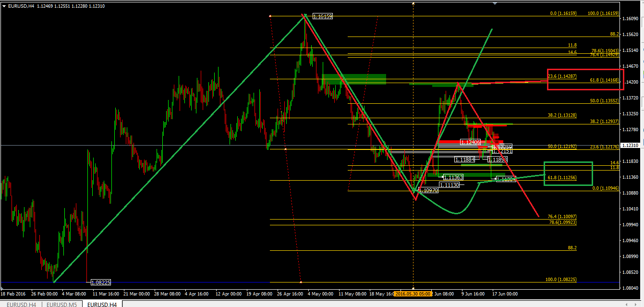This screenshot has height=307, width=644.
Task: Switch to the inactive EURUSD.H4 chart tab
Action: (20, 304)
